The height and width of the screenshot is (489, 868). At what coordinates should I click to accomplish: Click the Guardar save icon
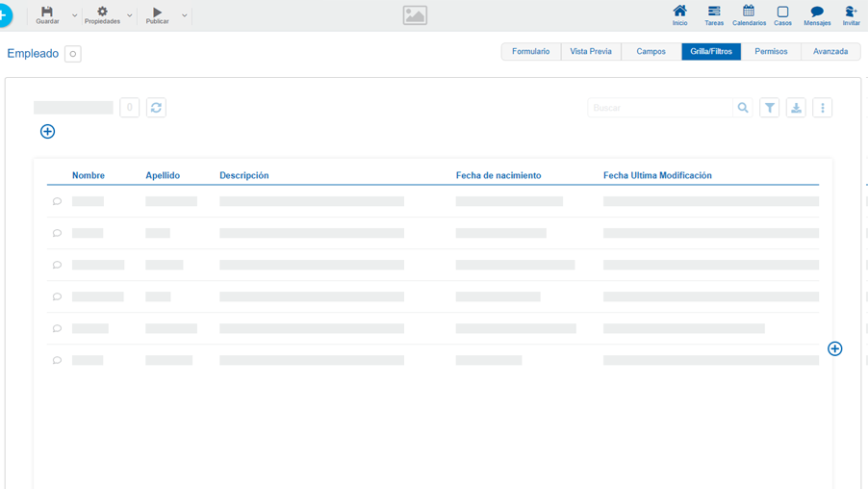47,12
